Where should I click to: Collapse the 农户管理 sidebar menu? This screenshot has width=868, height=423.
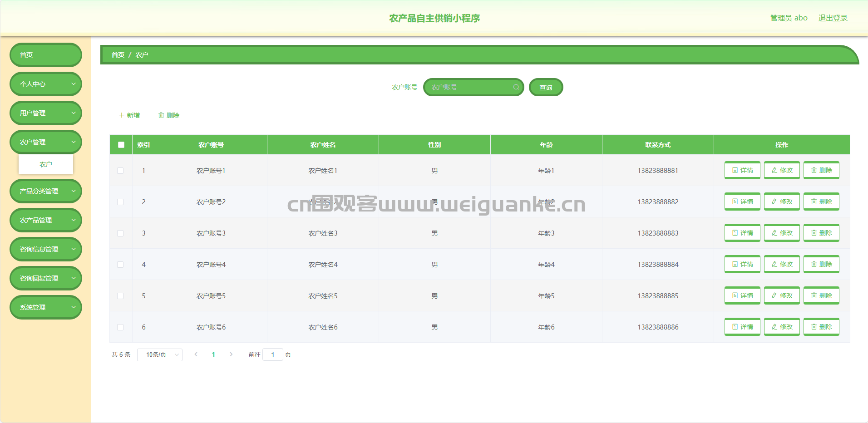[x=46, y=142]
